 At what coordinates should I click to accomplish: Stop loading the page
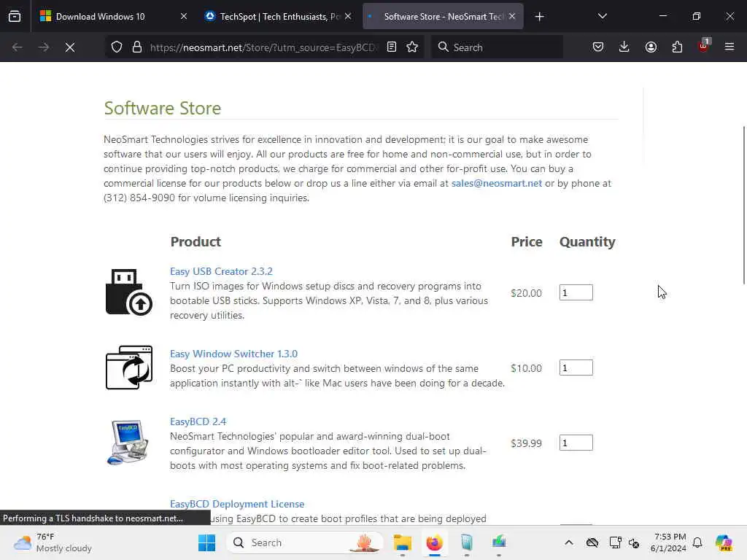(x=70, y=47)
